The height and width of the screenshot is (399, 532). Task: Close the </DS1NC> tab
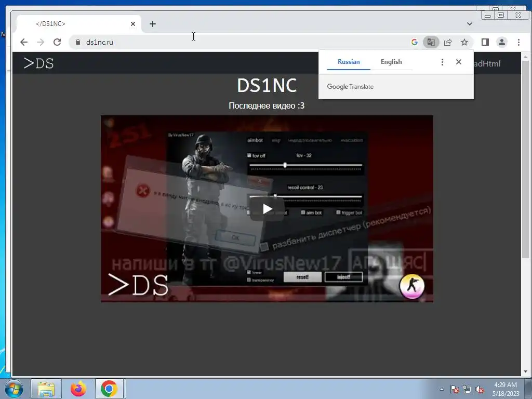[x=133, y=24]
